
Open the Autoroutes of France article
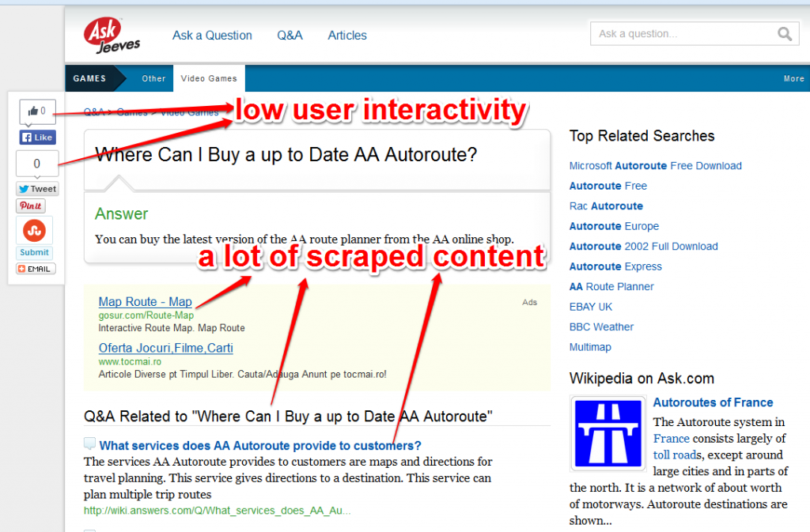tap(713, 402)
